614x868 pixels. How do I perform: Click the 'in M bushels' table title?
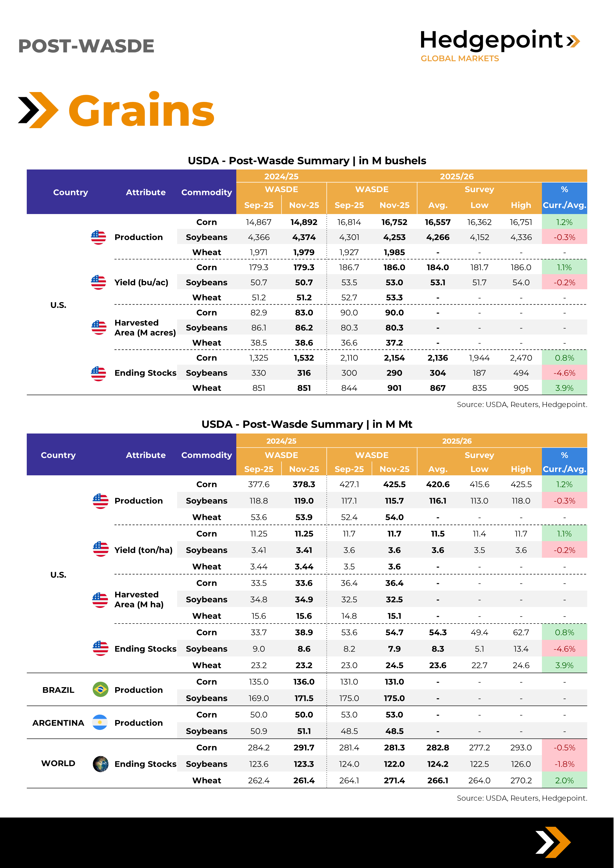tap(307, 161)
